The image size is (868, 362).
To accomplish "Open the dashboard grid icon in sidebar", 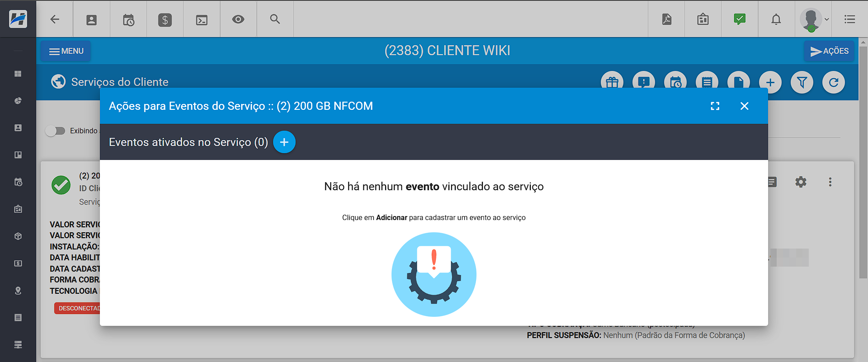I will [x=18, y=74].
